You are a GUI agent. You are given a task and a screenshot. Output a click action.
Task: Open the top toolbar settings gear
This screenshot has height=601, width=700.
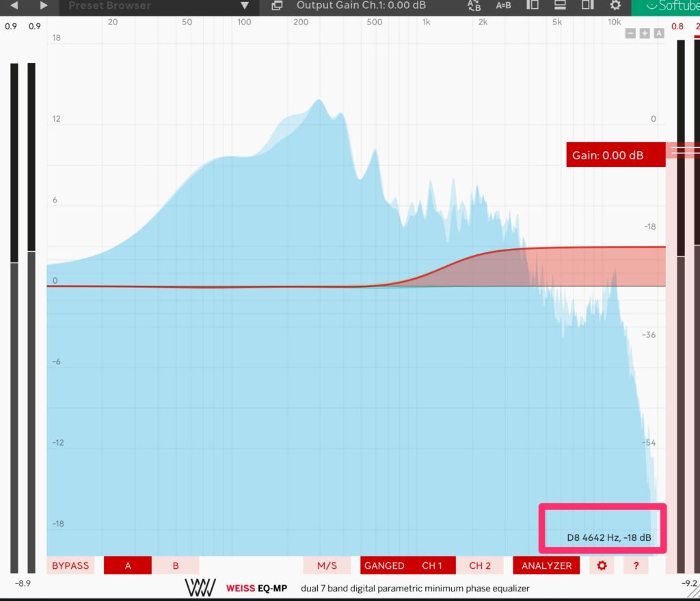(x=615, y=5)
